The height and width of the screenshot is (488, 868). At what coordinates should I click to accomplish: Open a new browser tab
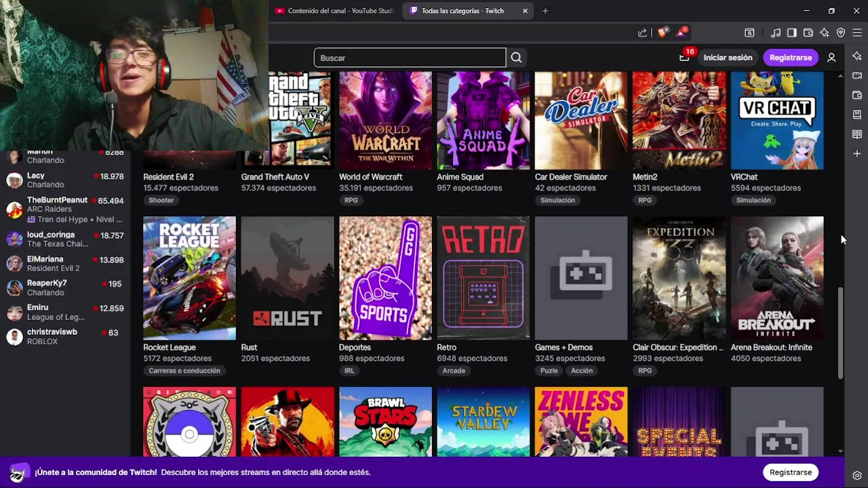(x=545, y=11)
